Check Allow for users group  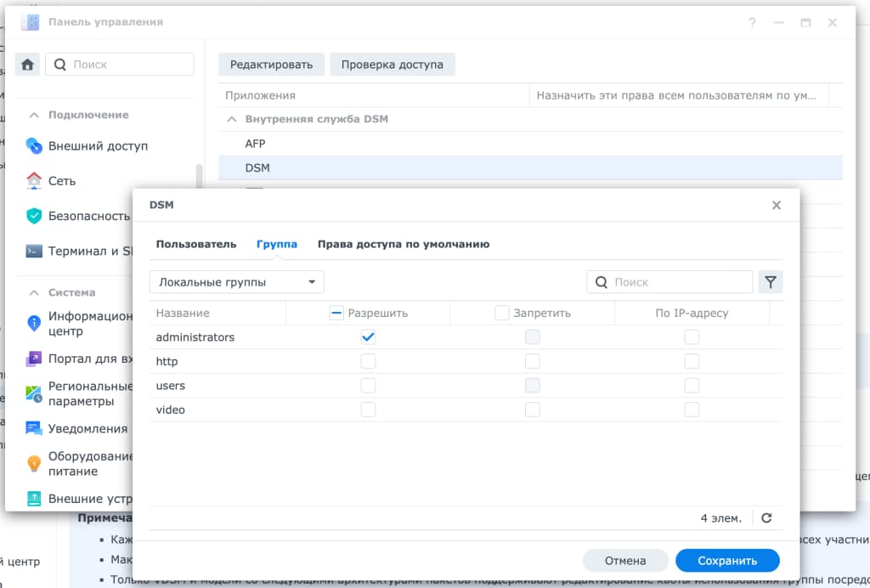(x=368, y=386)
